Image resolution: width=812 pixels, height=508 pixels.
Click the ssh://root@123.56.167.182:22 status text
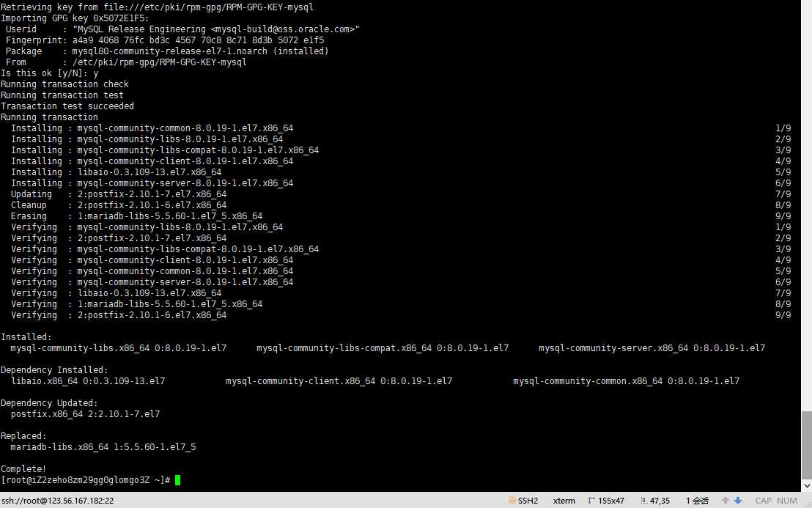[x=57, y=501]
